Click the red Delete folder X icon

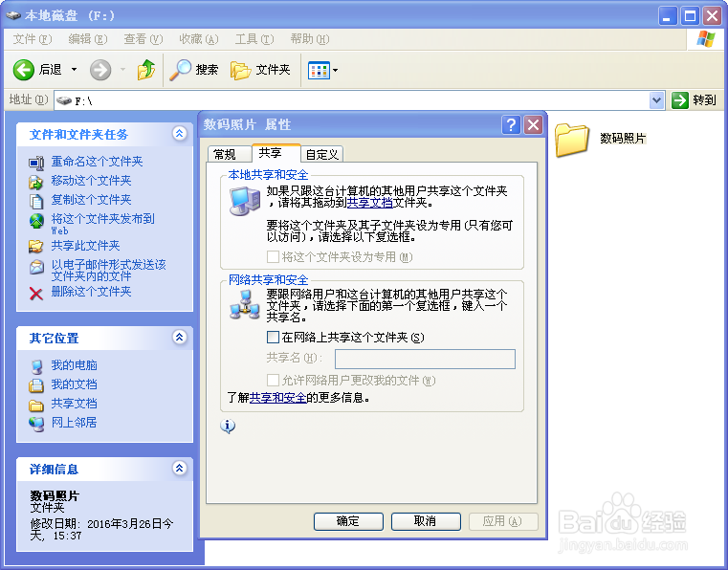pos(35,294)
